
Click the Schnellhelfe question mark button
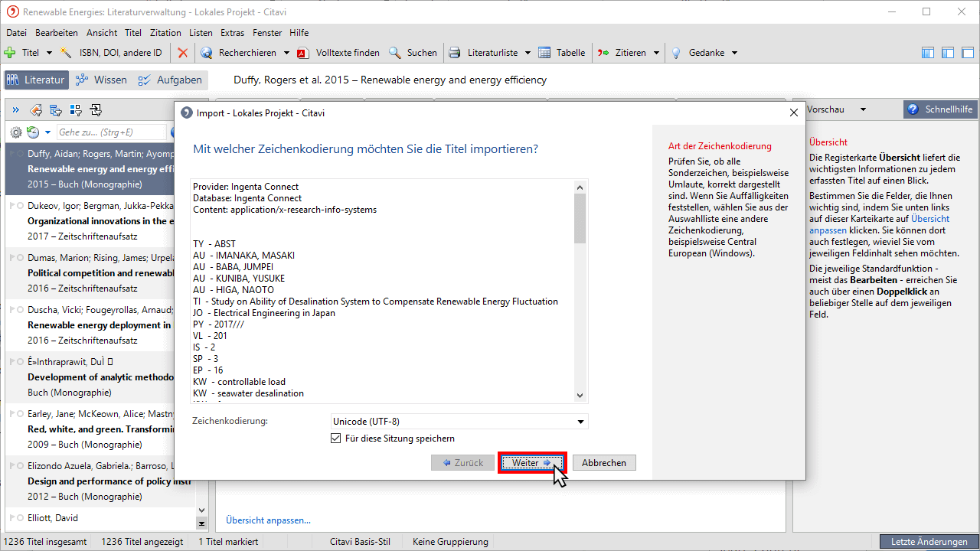pos(940,109)
